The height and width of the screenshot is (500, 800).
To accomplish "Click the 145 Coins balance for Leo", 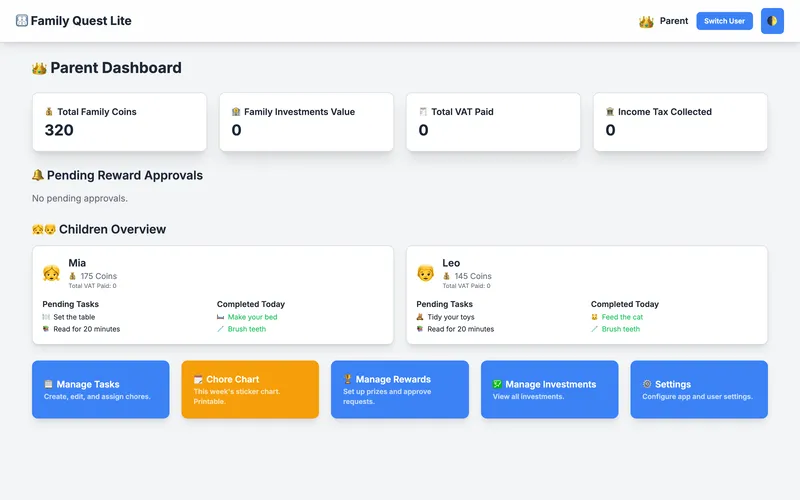I will (473, 276).
